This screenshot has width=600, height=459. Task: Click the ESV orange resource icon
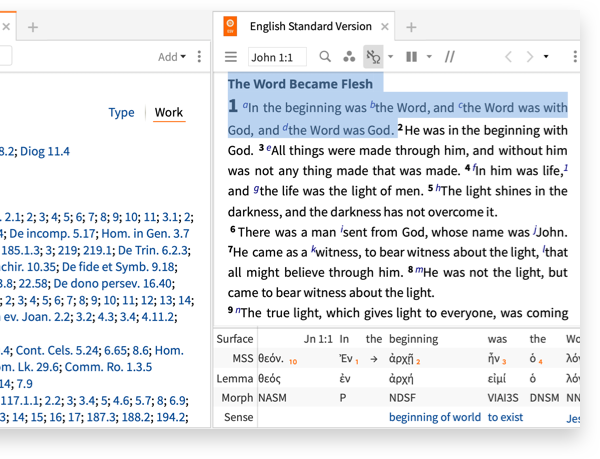(x=230, y=26)
